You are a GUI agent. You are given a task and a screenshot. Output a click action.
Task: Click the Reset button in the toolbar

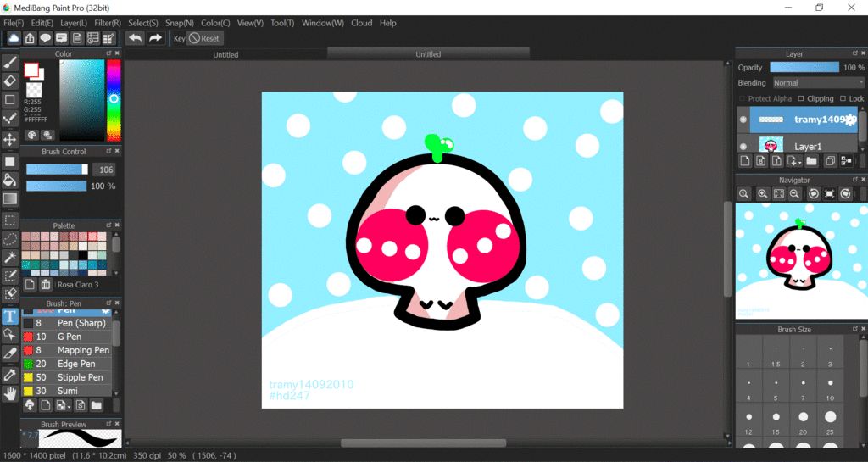[204, 38]
